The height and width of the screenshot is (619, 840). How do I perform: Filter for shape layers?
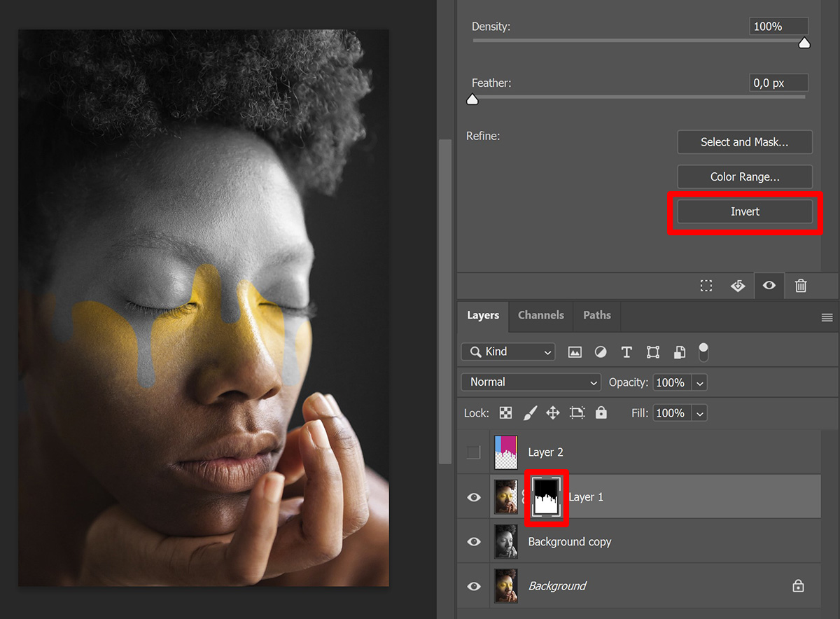[652, 352]
